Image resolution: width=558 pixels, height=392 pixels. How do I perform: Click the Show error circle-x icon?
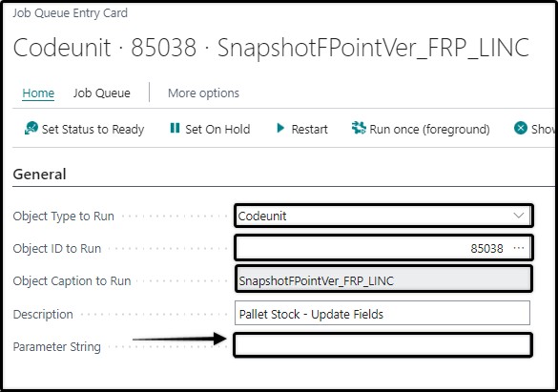pos(520,128)
